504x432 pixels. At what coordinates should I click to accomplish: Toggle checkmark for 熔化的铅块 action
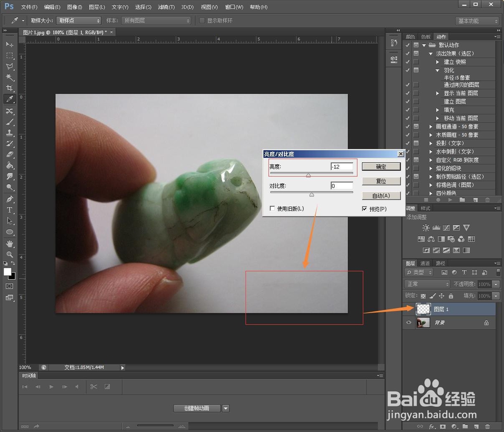click(x=408, y=168)
